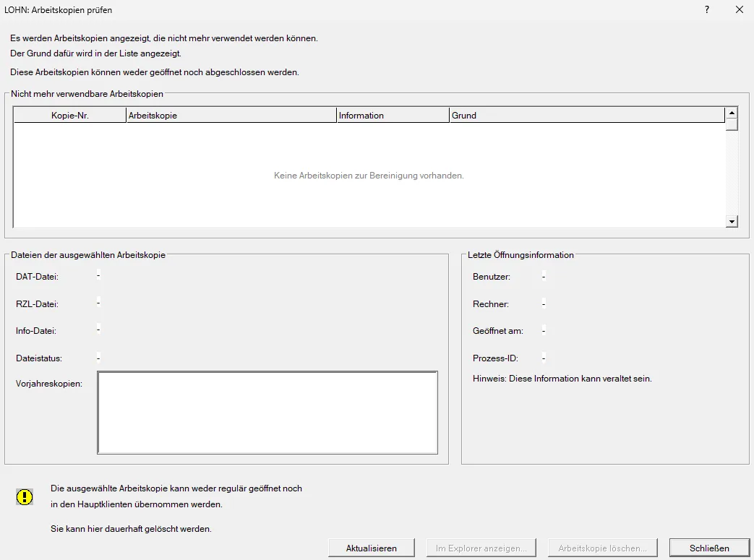
Task: Click the 'Nicht mehr verwendbare Arbeitskopien' group title
Action: pos(87,94)
